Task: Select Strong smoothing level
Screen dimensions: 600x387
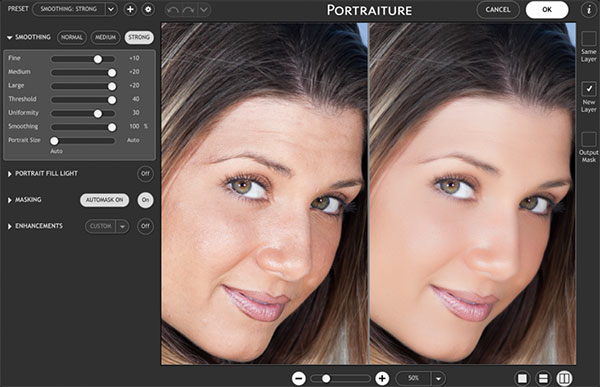Action: [139, 38]
